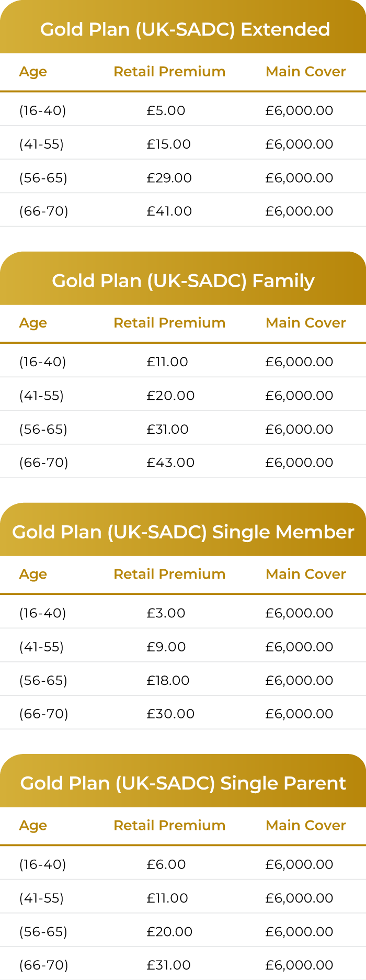Select the £15.00 premium in Extended plan

pos(168,144)
